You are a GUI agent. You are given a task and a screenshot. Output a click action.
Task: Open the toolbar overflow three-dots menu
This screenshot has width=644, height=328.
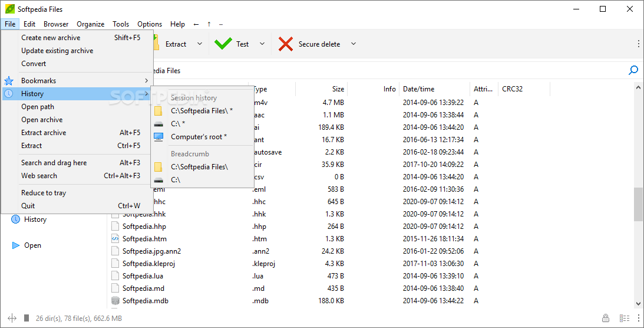[x=639, y=44]
